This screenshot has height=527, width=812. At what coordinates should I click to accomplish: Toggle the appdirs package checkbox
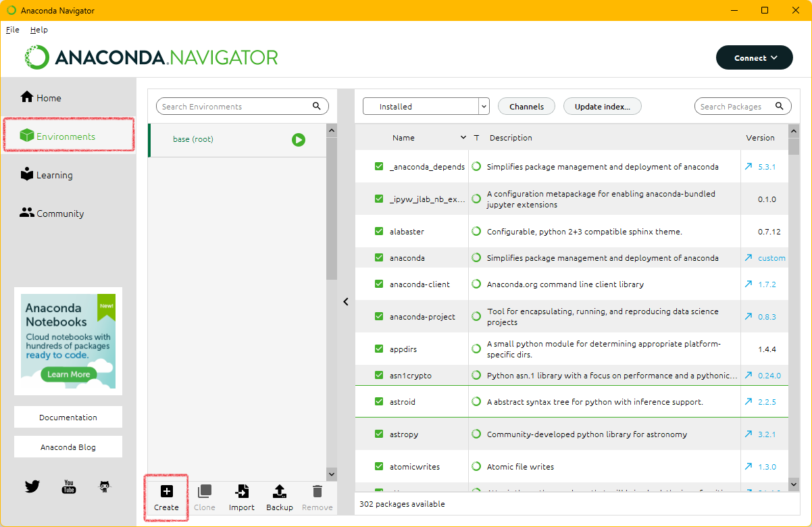point(379,349)
